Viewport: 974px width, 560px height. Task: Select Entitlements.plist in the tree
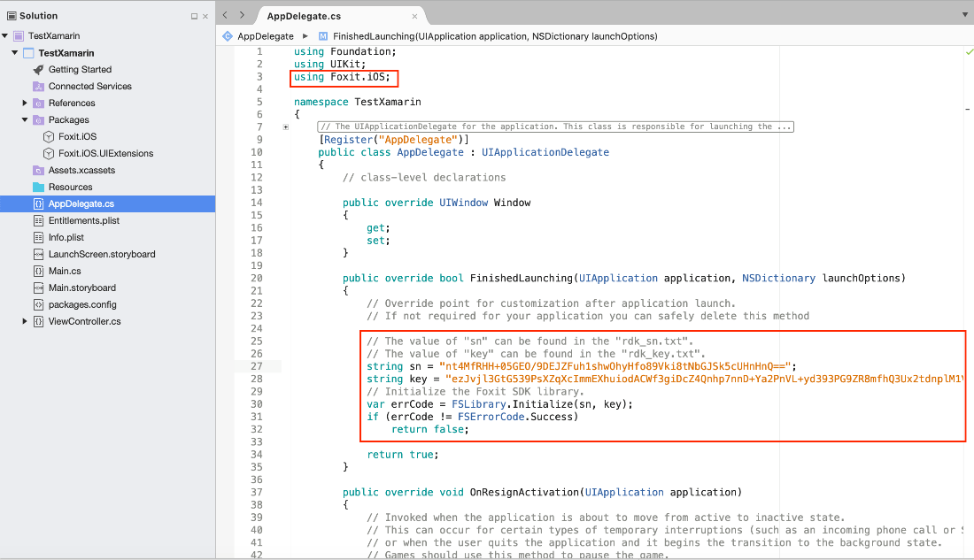[84, 220]
